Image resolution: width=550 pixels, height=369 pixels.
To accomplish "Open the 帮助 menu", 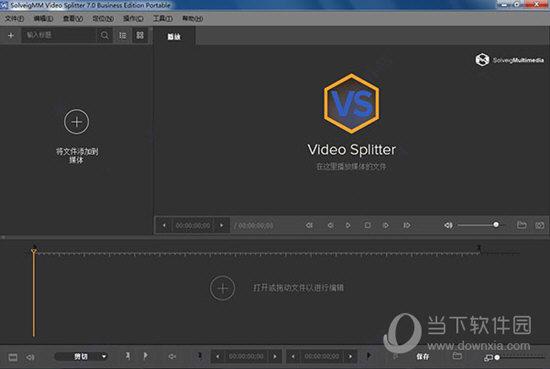I will pos(192,18).
